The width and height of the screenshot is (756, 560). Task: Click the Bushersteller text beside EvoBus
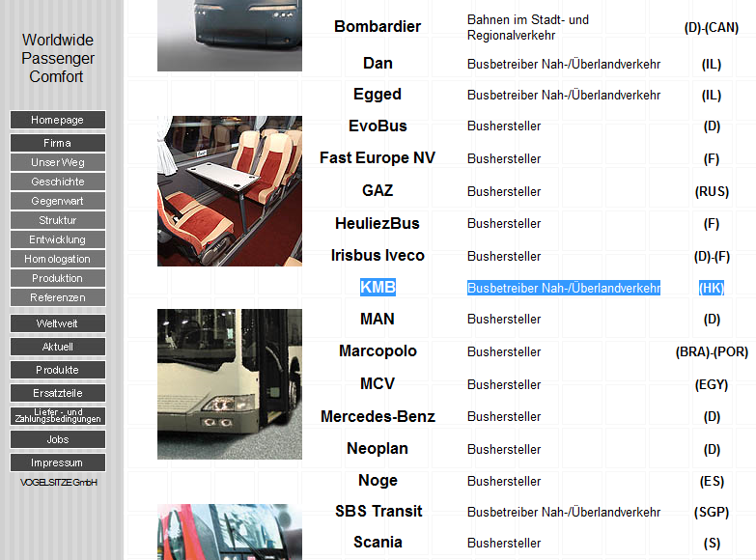click(504, 126)
